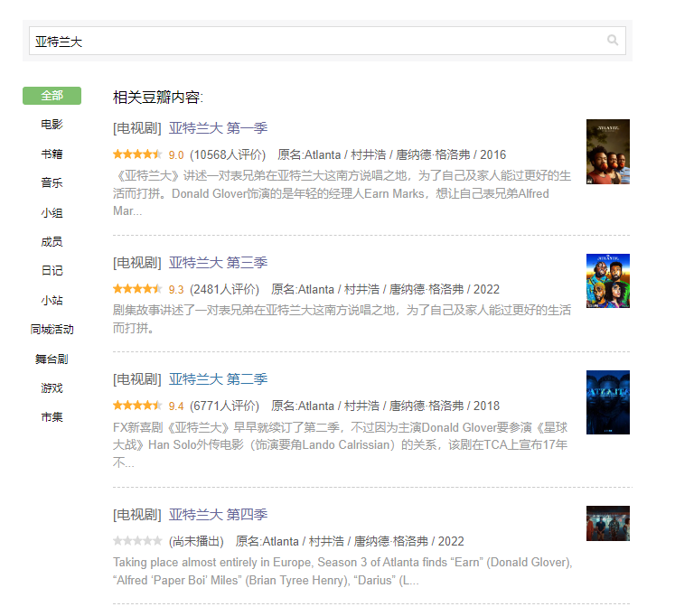Click the description starting FX新喜剧
The height and width of the screenshot is (616, 675).
point(341,444)
